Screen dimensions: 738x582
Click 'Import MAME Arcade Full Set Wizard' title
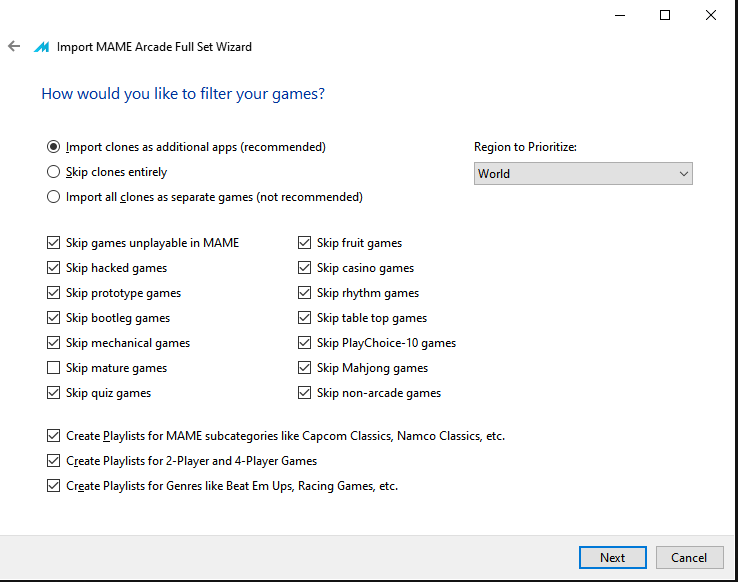(154, 47)
